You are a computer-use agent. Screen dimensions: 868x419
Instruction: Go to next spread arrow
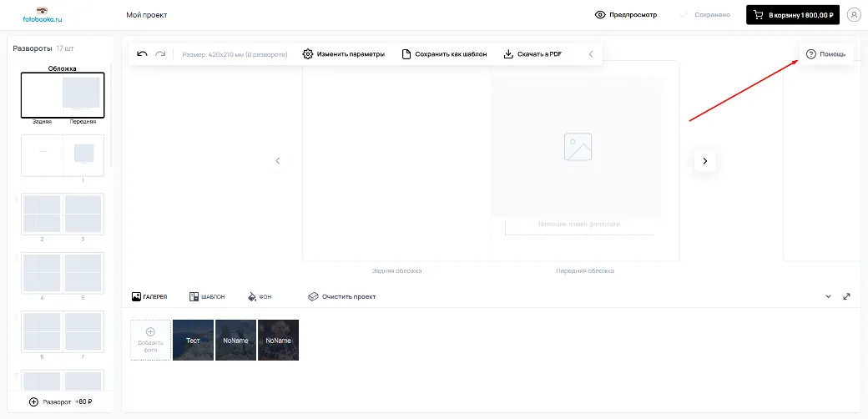[x=705, y=161]
